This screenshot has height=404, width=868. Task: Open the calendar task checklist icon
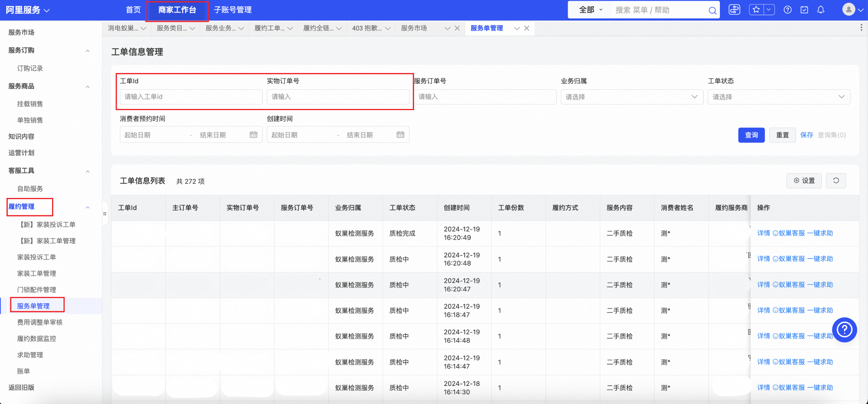[804, 10]
